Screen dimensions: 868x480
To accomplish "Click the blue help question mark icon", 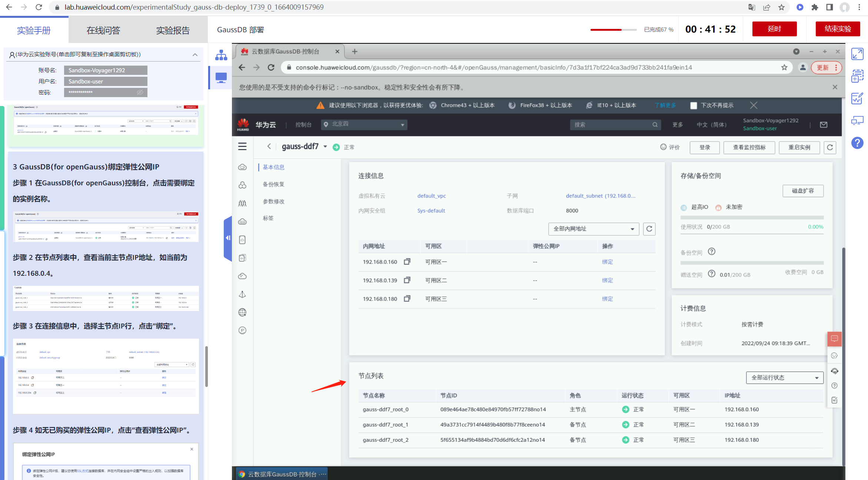I will [x=857, y=143].
